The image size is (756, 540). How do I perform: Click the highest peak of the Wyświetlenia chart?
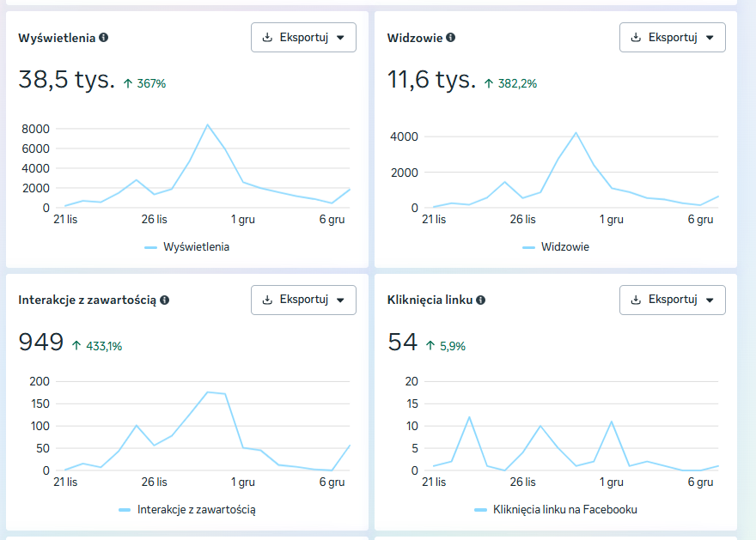(x=207, y=125)
